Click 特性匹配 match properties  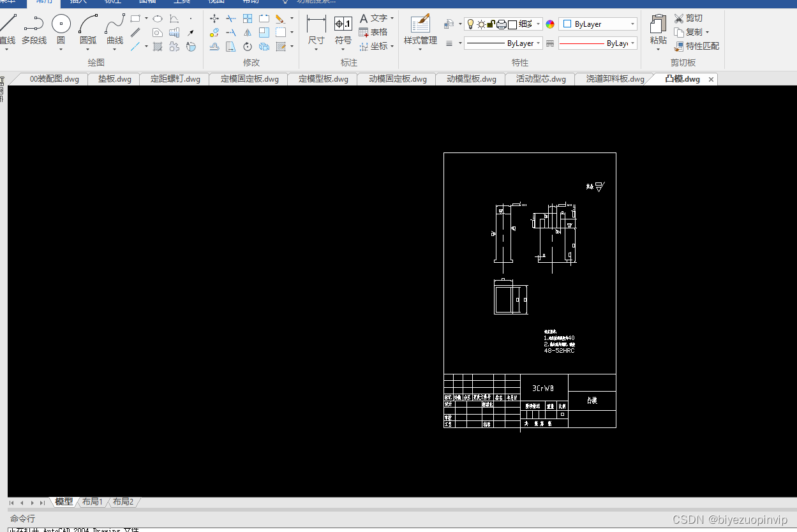coord(696,46)
